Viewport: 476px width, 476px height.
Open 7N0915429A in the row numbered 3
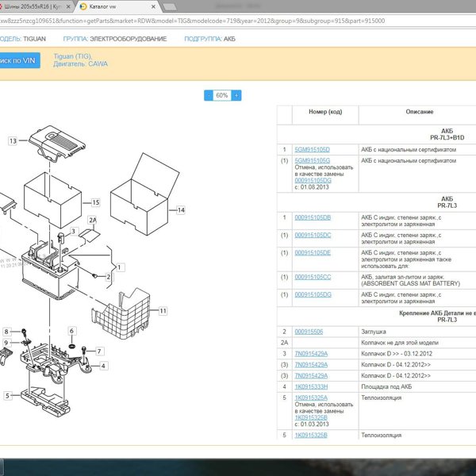(x=311, y=354)
